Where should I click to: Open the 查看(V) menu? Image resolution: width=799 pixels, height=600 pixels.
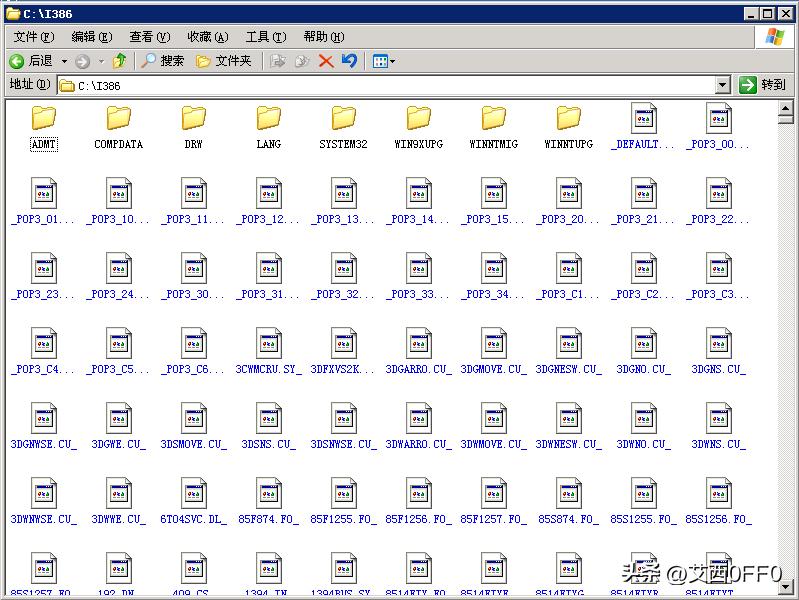(x=150, y=37)
